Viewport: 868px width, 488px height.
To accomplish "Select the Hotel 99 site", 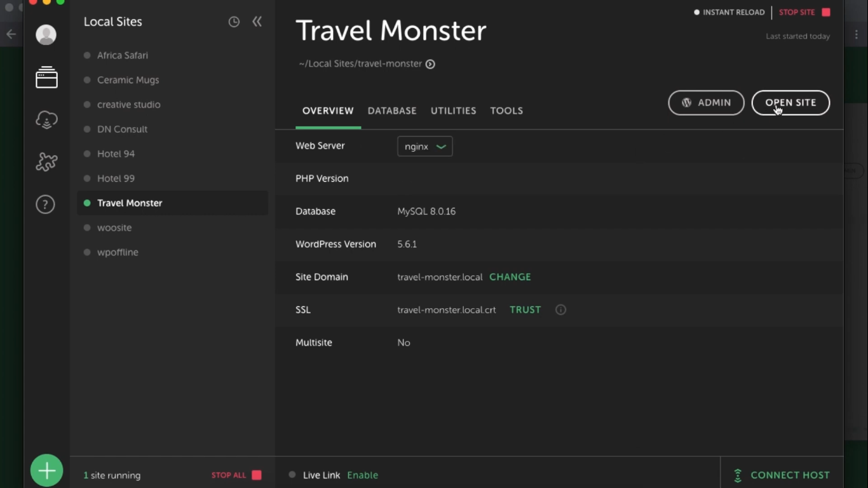I will click(x=172, y=179).
